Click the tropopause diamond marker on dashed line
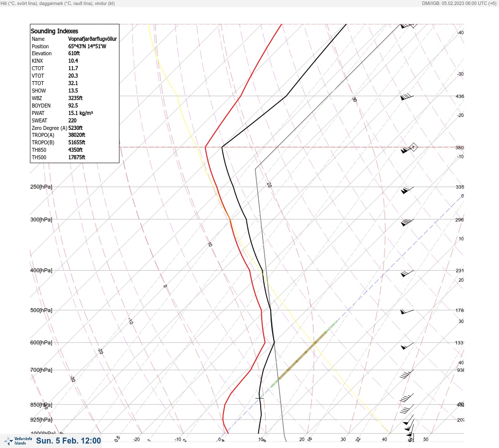This screenshot has height=448, width=499. [x=413, y=147]
